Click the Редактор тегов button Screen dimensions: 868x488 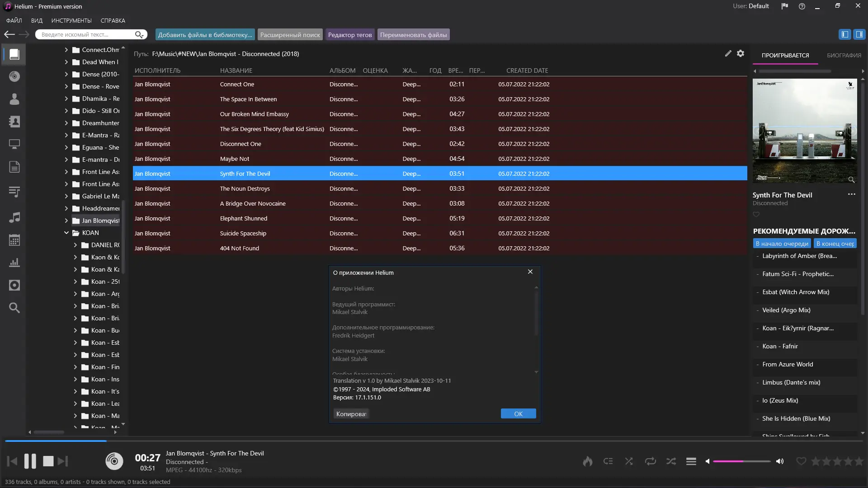pyautogui.click(x=349, y=35)
